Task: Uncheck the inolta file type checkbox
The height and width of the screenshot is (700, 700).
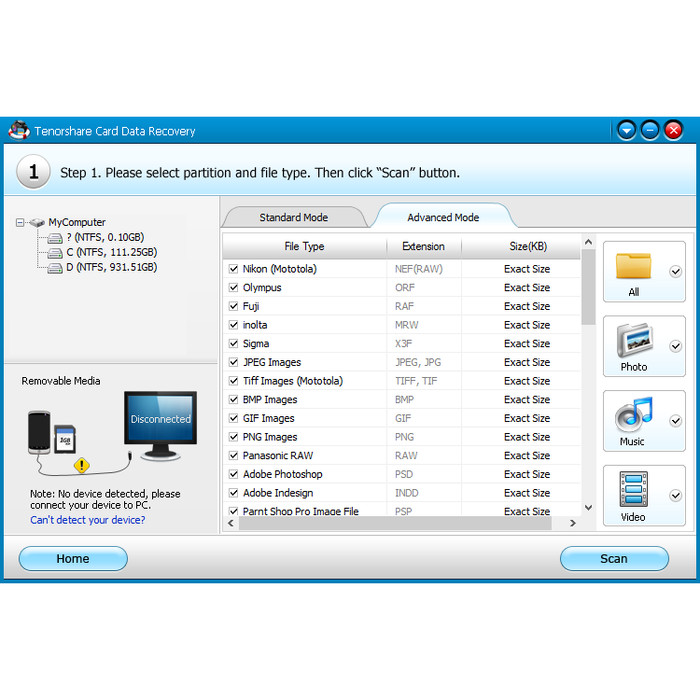Action: point(233,325)
